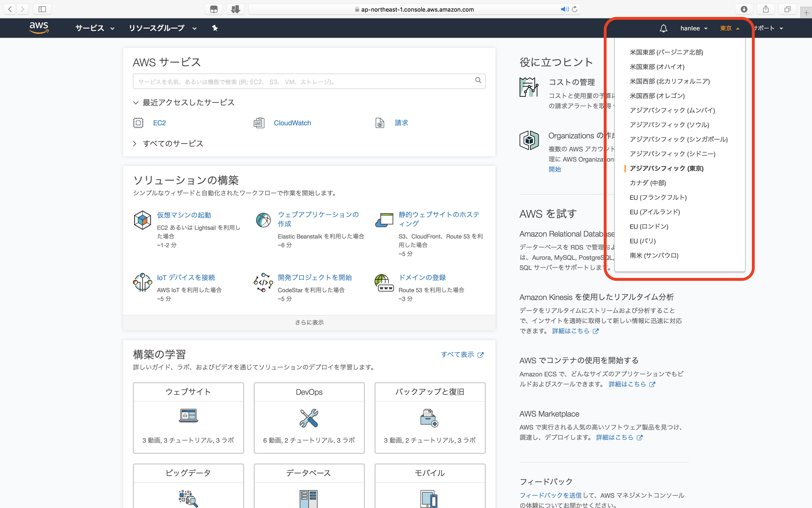This screenshot has height=508, width=812.
Task: Click the IoT device connection icon
Action: point(142,282)
